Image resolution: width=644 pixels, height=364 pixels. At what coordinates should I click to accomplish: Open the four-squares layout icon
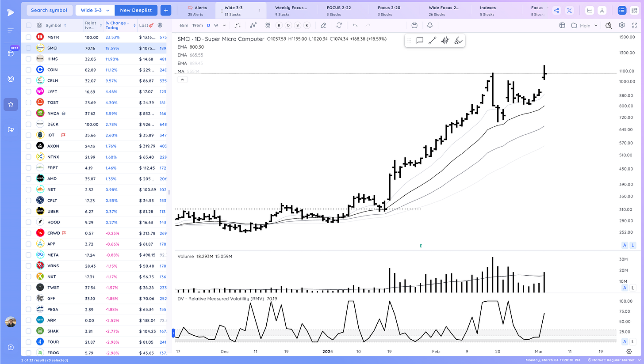(x=268, y=26)
